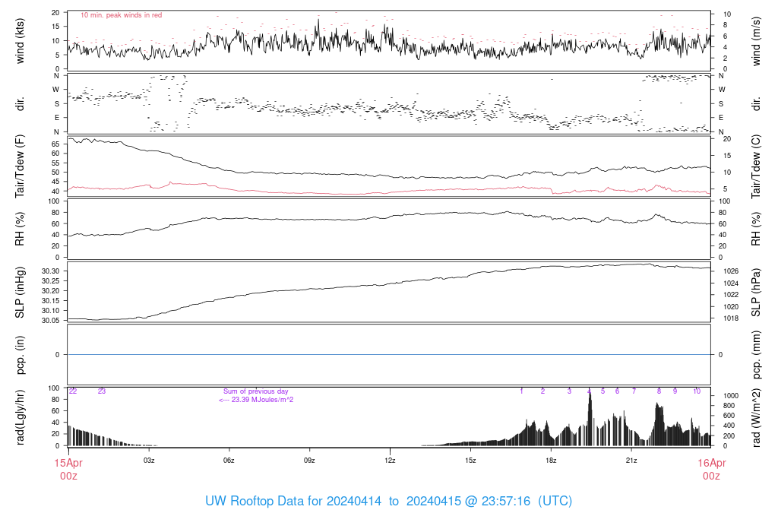This screenshot has width=778, height=532.
Task: Click the 'wind (m/s)' right axis label
Action: click(756, 41)
